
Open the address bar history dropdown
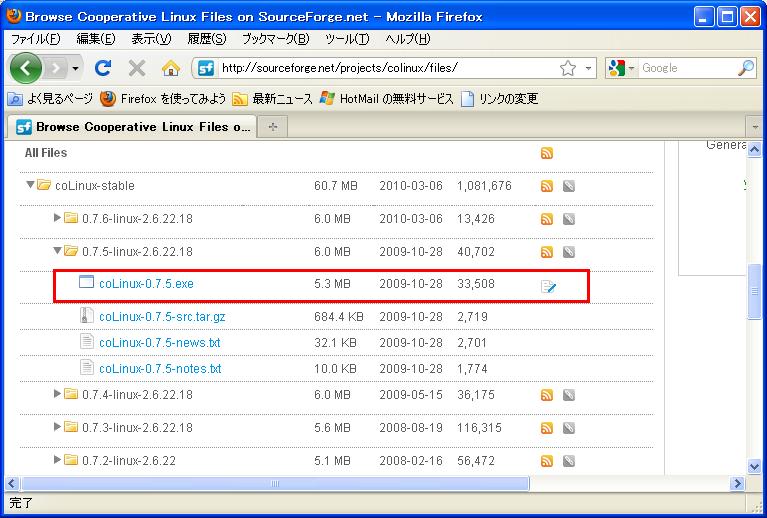click(x=588, y=68)
